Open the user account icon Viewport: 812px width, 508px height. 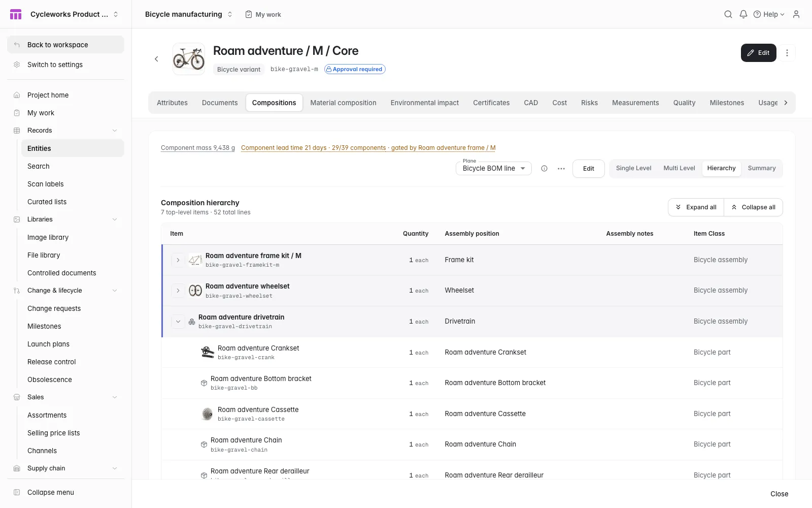796,14
